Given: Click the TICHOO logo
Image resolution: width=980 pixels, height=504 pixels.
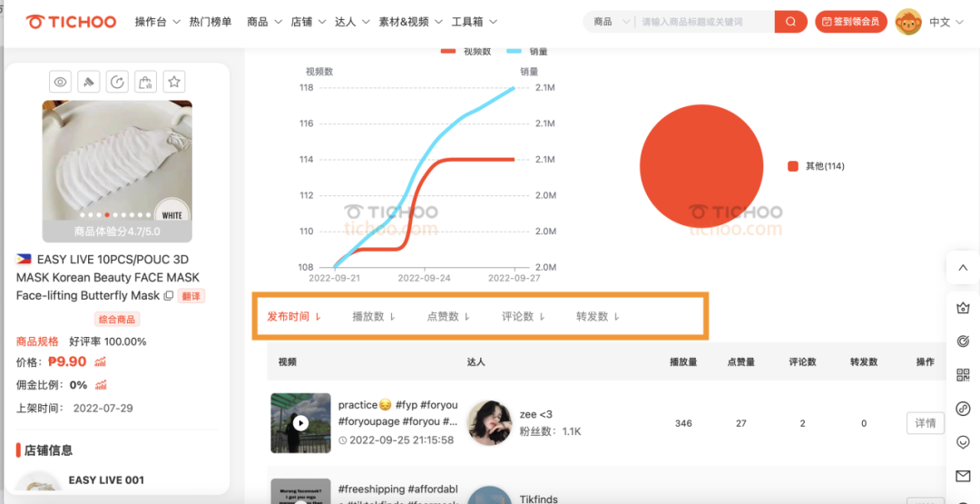Looking at the screenshot, I should 71,22.
